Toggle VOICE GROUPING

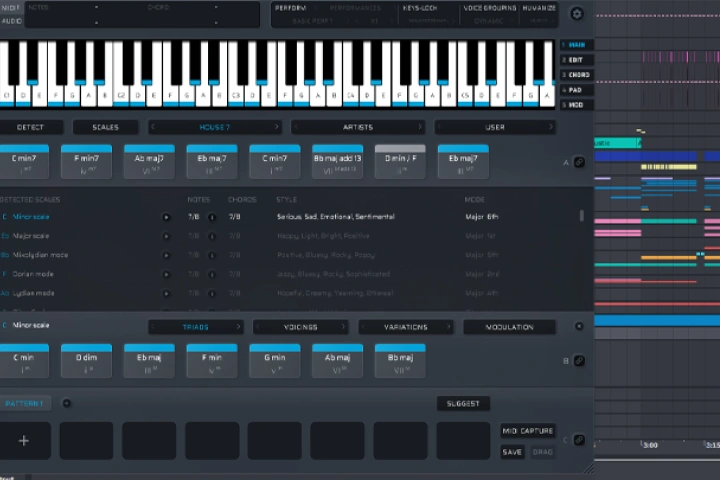pos(489,8)
